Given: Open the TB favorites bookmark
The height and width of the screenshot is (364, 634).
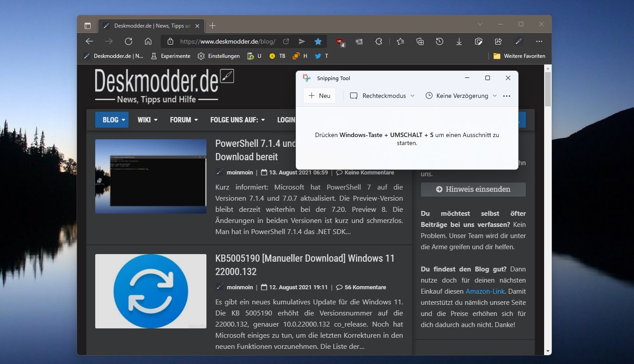Looking at the screenshot, I should pos(277,56).
